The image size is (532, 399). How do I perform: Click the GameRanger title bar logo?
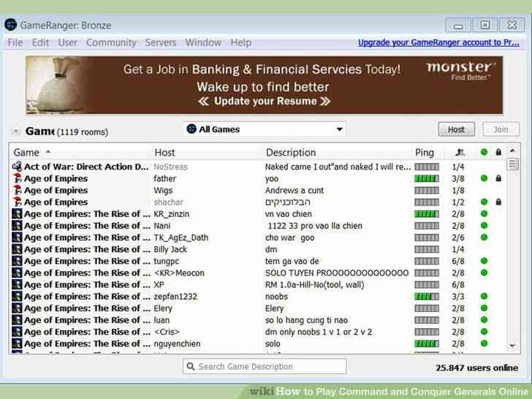tap(11, 25)
